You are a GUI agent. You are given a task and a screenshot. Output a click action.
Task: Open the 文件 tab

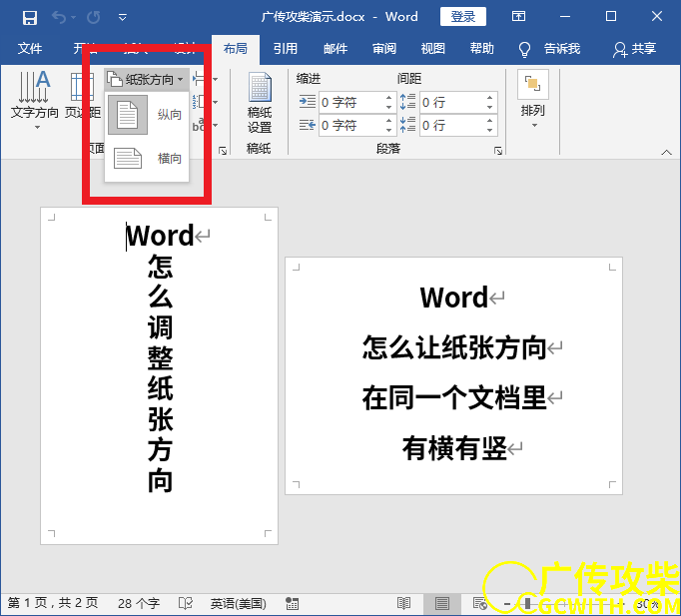pyautogui.click(x=30, y=48)
